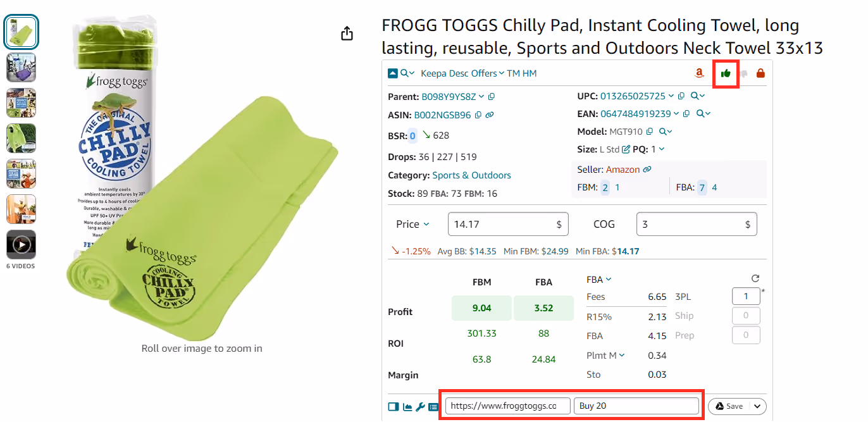Screen dimensions: 868x422
Task: Click the share icon above the product title
Action: click(347, 34)
